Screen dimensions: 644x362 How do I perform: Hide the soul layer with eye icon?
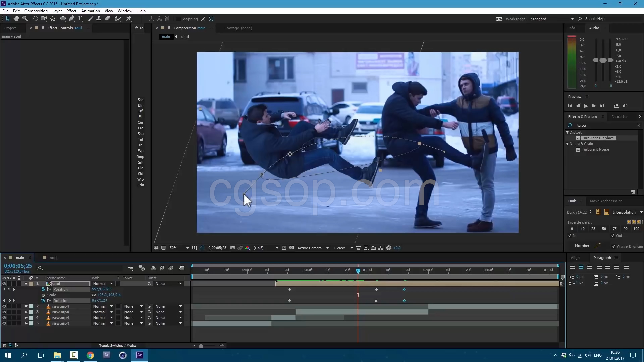coord(4,284)
